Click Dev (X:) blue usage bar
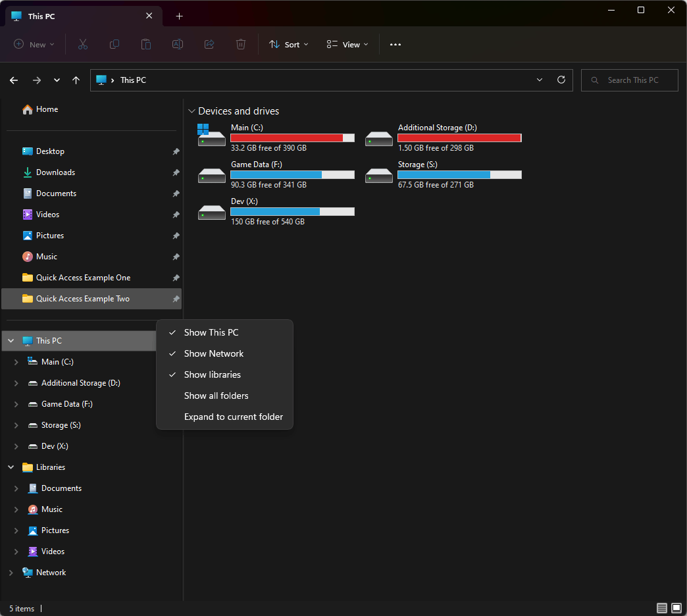The height and width of the screenshot is (616, 687). pos(292,212)
